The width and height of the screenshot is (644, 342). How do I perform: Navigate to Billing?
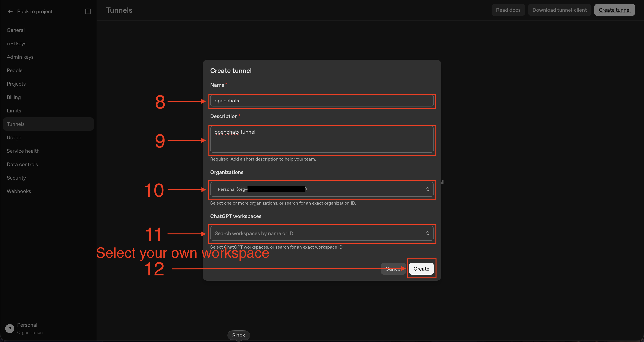[14, 97]
